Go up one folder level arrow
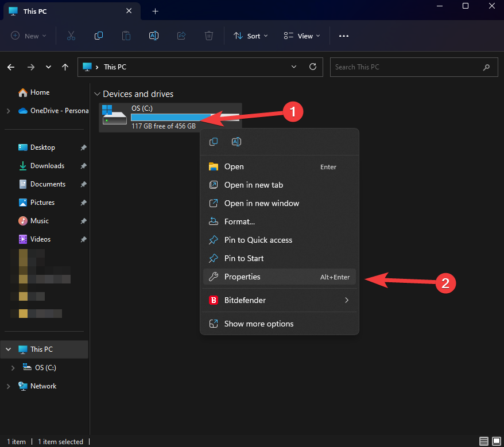This screenshot has height=447, width=504. [x=65, y=67]
